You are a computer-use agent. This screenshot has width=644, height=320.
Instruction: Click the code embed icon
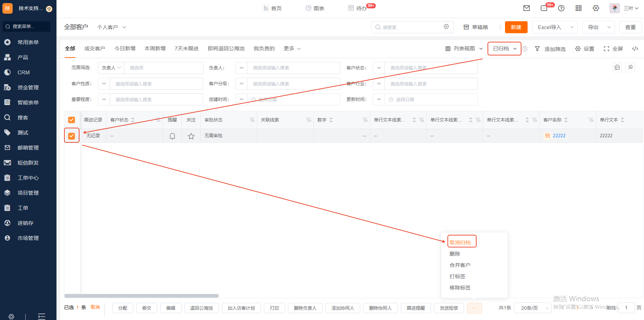[x=635, y=49]
